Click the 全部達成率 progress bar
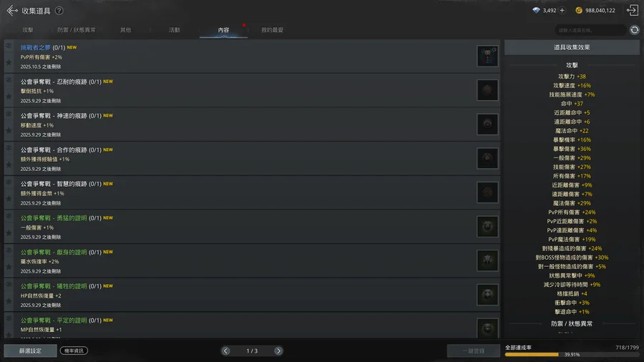Viewport: 644px width, 362px height. point(572,354)
